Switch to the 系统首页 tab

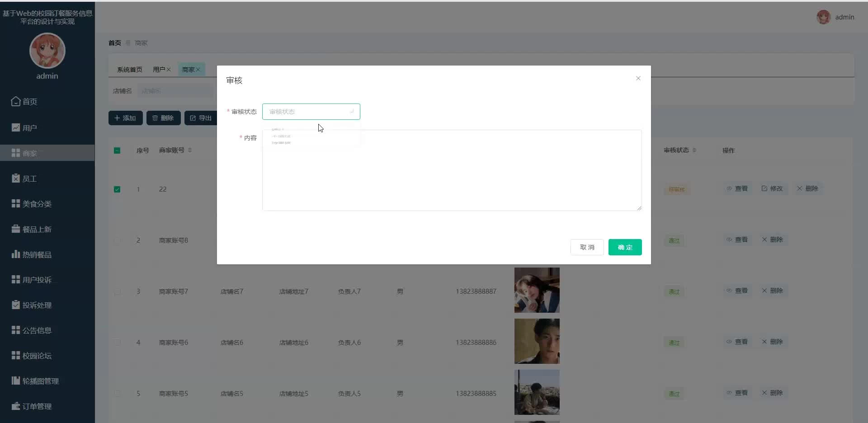coord(130,70)
